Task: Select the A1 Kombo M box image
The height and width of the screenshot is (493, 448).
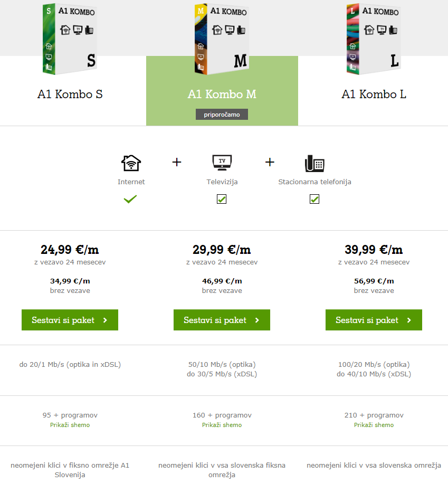Action: 222,39
